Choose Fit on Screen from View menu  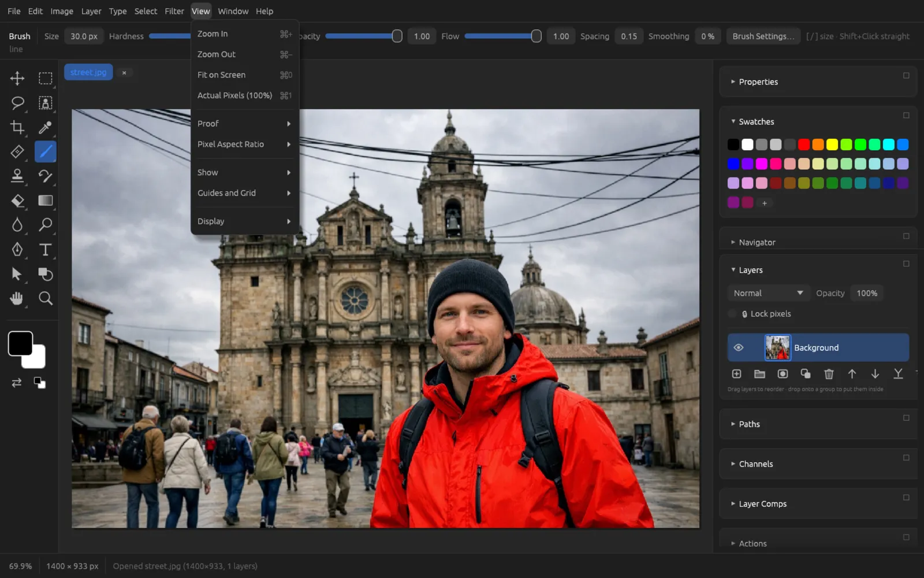245,75
